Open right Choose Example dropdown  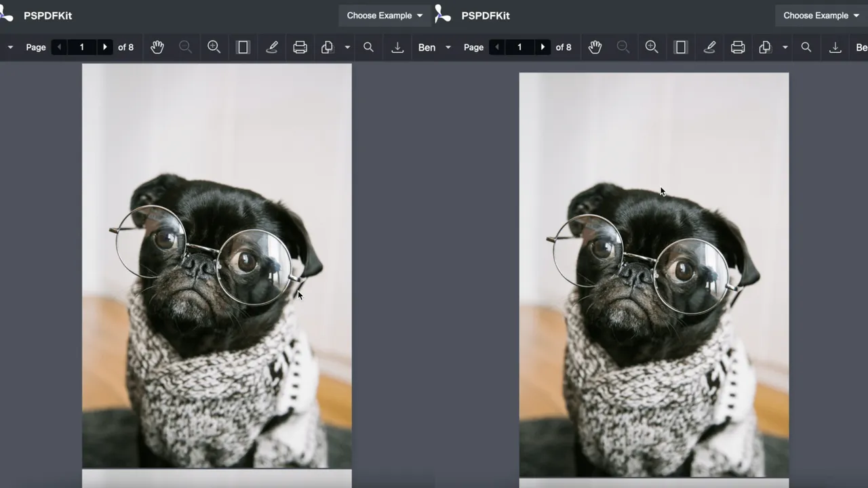pyautogui.click(x=821, y=16)
